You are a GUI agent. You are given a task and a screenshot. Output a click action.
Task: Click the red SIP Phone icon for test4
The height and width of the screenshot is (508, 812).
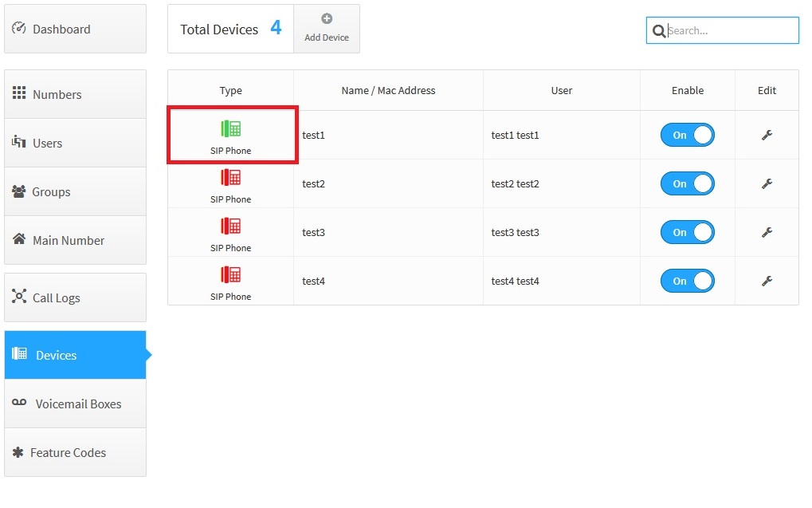pos(230,274)
